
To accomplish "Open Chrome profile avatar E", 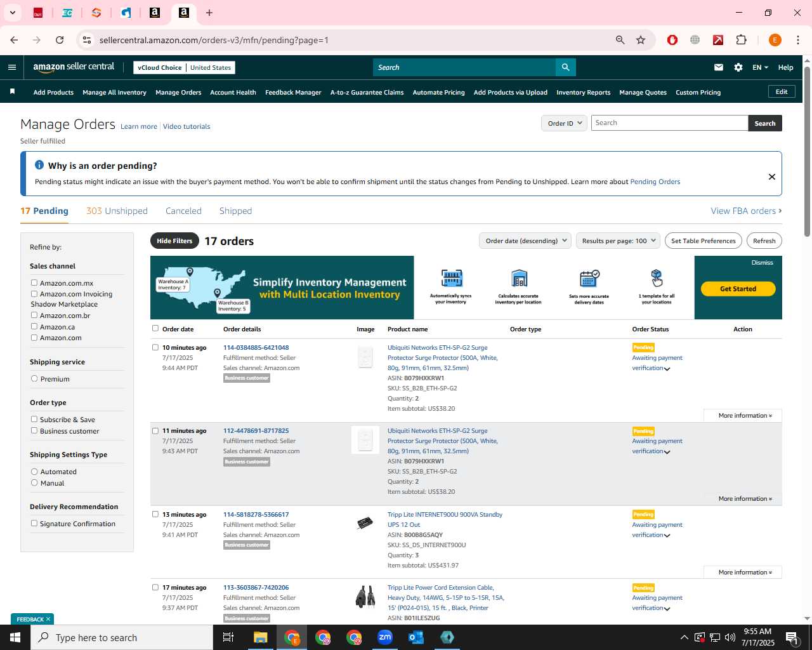I will pos(775,40).
